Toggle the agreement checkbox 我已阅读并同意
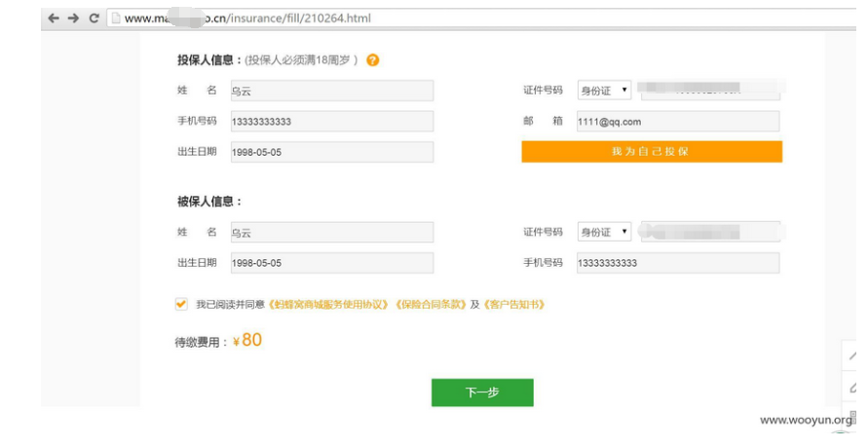Viewport: 868px width, 448px height. tap(181, 304)
